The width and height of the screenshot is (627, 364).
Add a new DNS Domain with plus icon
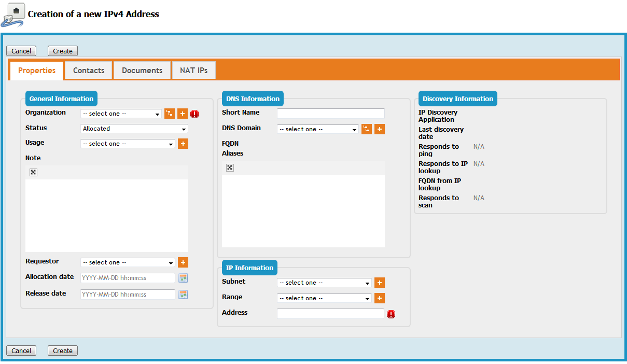pos(379,129)
